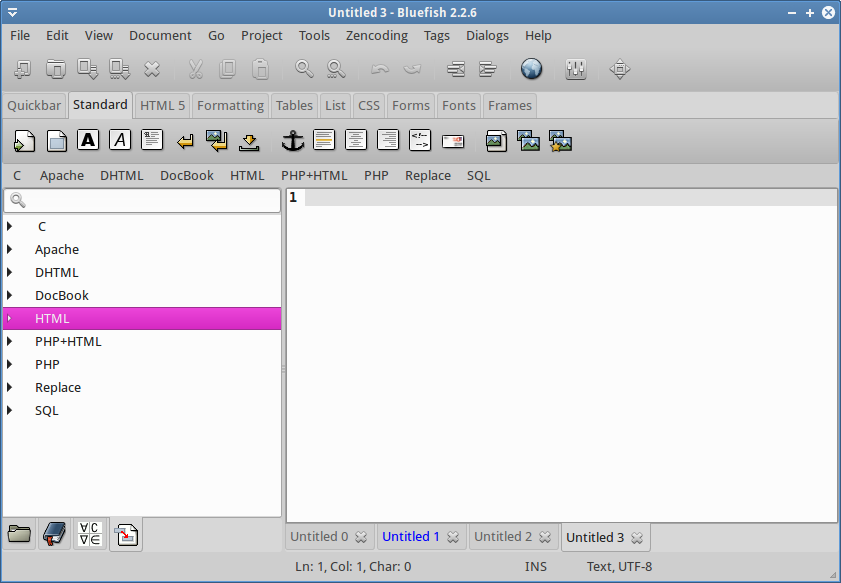Click the snippets search field
This screenshot has height=583, width=841.
click(x=142, y=201)
